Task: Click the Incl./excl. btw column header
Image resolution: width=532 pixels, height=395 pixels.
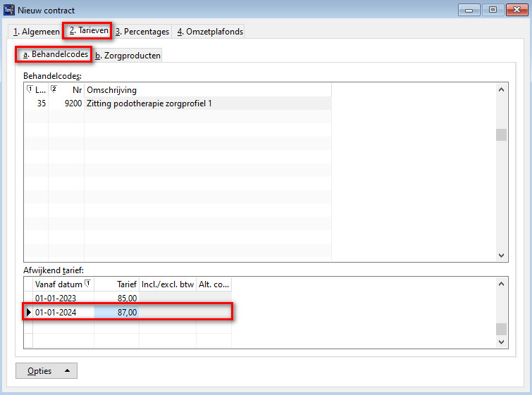Action: [x=167, y=284]
